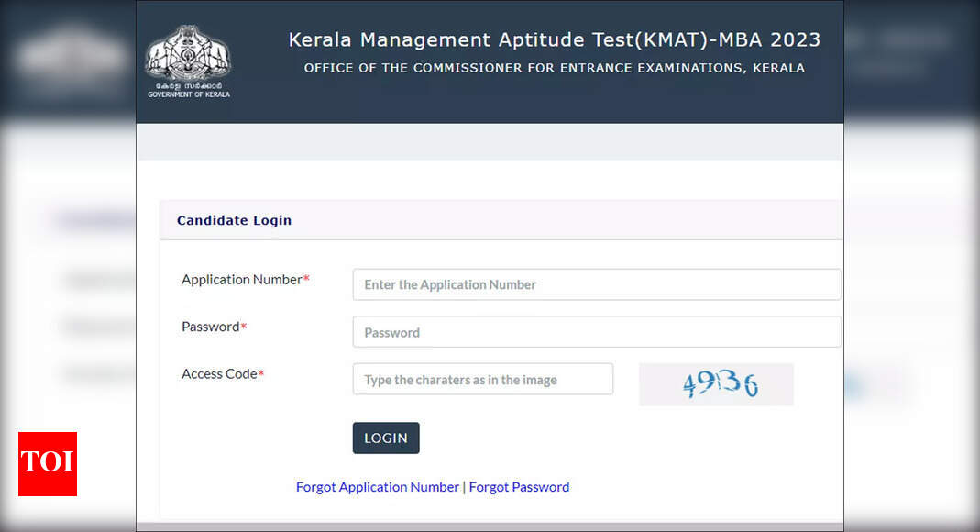Viewport: 980px width, 532px height.
Task: Click the captcha image showing 4936
Action: pos(716,384)
